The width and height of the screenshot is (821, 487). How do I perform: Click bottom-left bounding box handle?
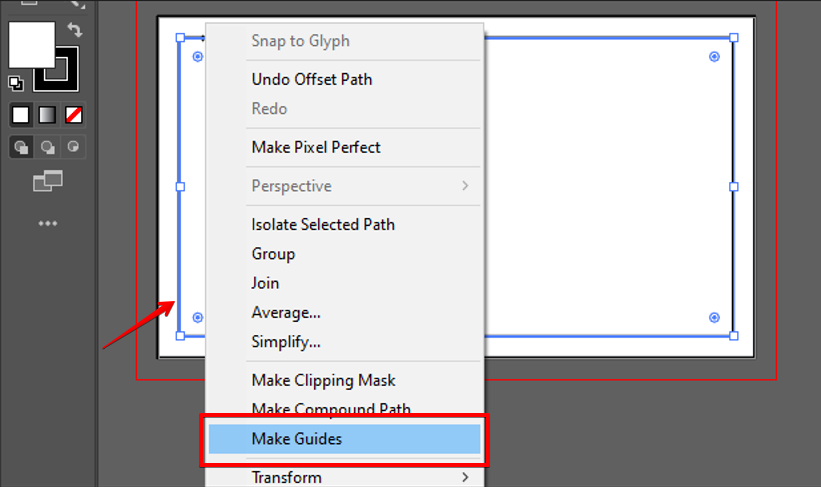(180, 336)
